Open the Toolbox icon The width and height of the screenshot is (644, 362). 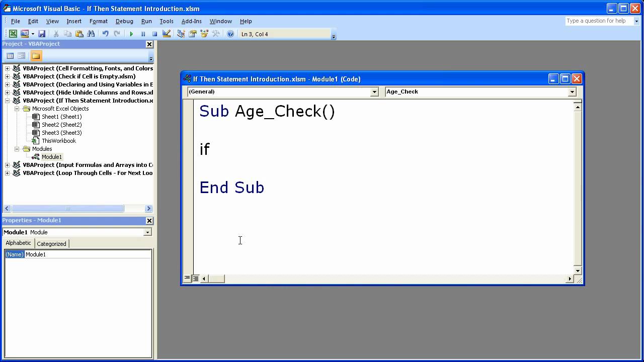pos(216,34)
